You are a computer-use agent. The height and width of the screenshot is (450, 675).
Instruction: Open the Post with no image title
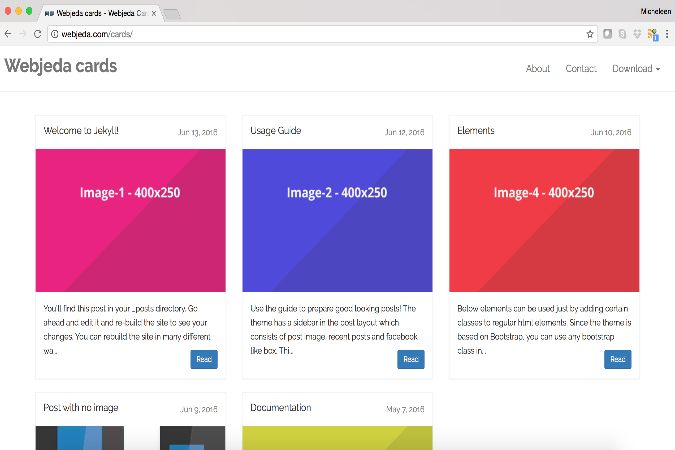[x=81, y=407]
